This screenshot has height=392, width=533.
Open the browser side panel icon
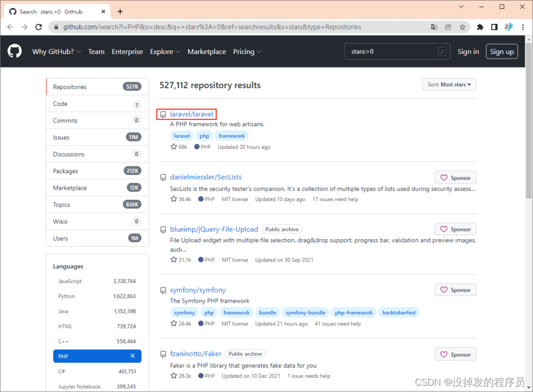coord(494,27)
